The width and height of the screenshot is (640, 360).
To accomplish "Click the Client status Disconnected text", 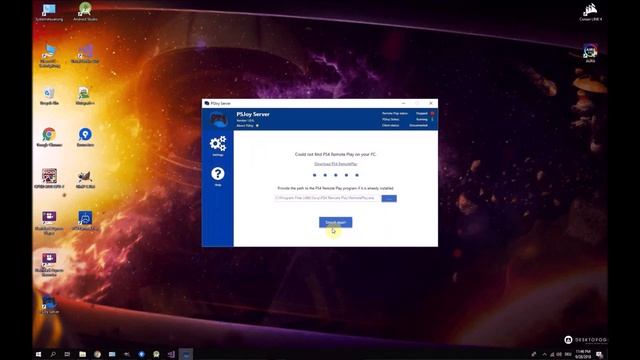I will pos(418,125).
